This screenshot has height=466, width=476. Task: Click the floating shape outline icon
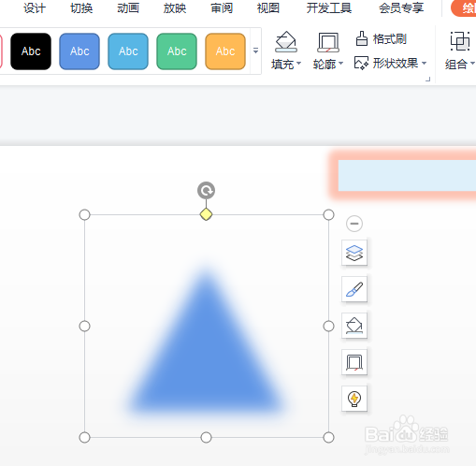(354, 362)
